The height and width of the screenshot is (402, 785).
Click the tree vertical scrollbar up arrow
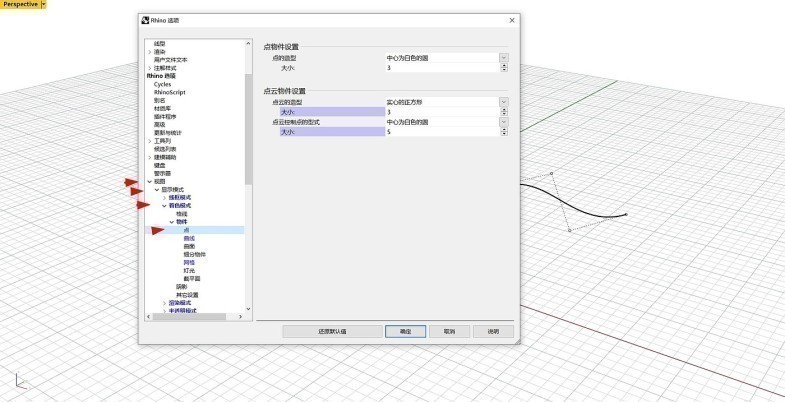(248, 44)
